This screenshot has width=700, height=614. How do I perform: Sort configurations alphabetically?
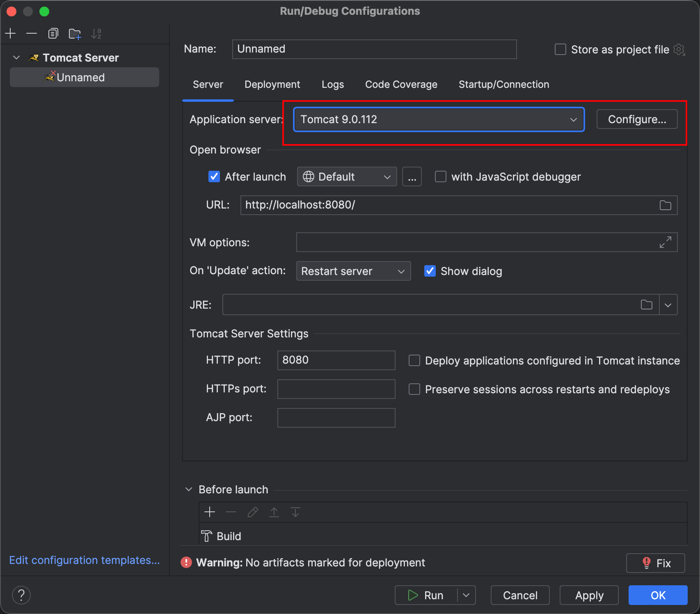[x=96, y=34]
